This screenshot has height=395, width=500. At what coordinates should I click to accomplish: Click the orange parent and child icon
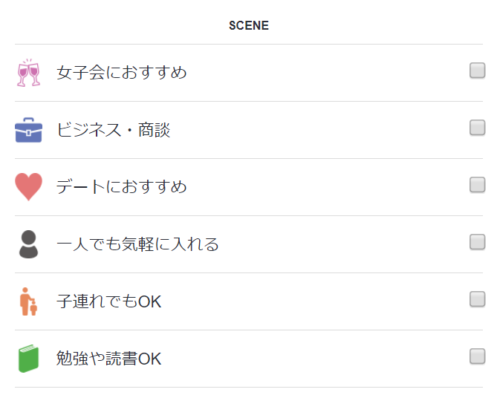coord(29,301)
